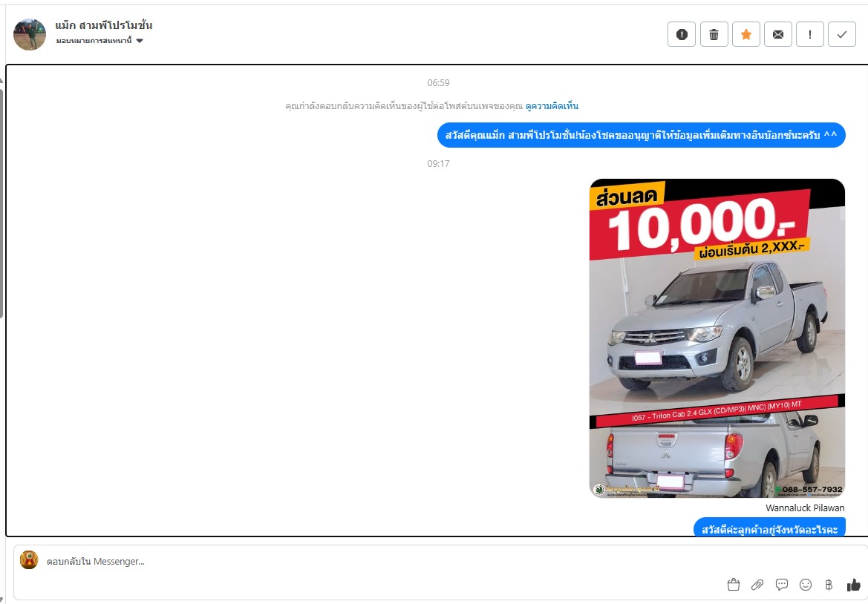Select the 09:17 timestamp

pos(438,164)
